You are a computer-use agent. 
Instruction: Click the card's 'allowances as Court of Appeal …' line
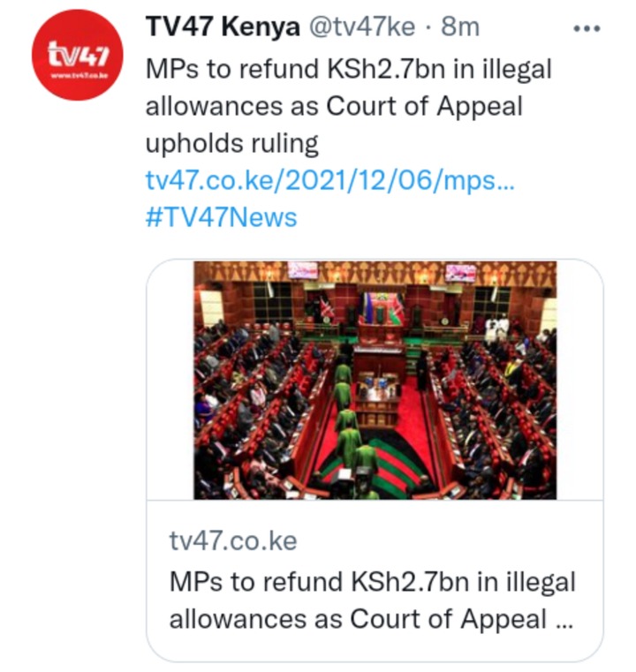(x=371, y=619)
